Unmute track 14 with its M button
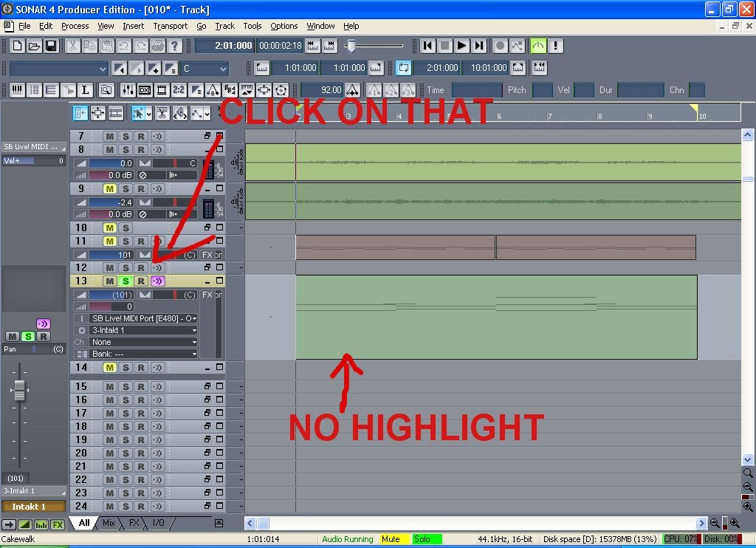The height and width of the screenshot is (548, 756). [110, 368]
